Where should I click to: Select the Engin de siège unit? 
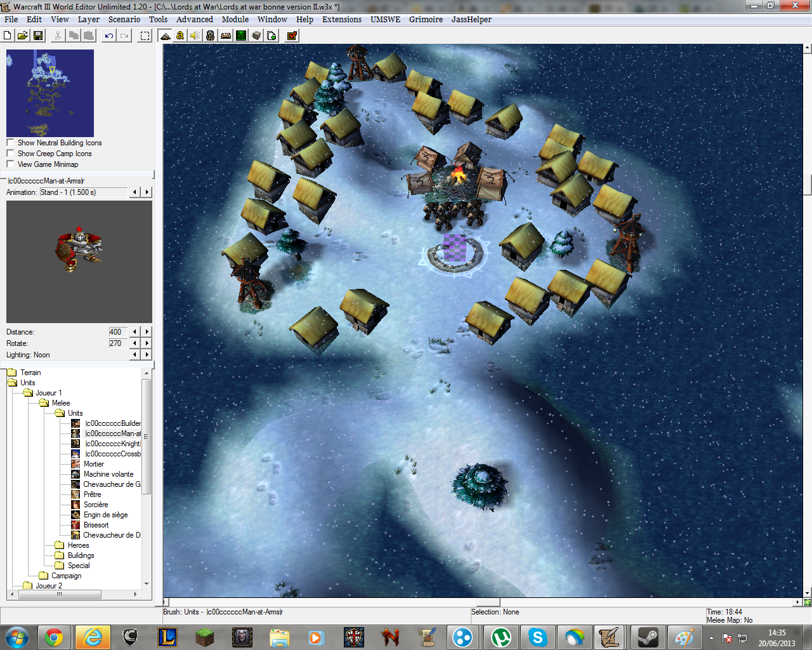coord(105,515)
